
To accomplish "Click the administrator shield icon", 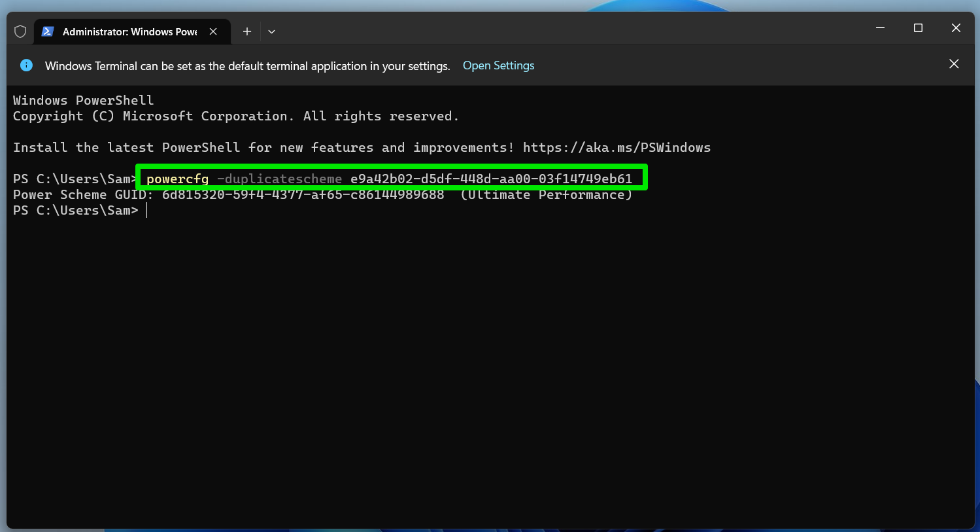I will (20, 31).
